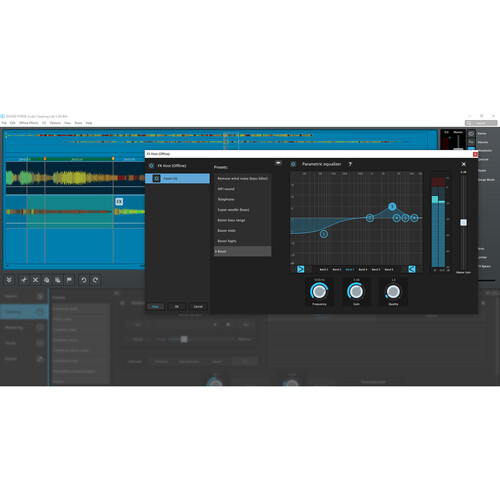500x500 pixels.
Task: Select the Reset preset entry
Action: [x=242, y=251]
